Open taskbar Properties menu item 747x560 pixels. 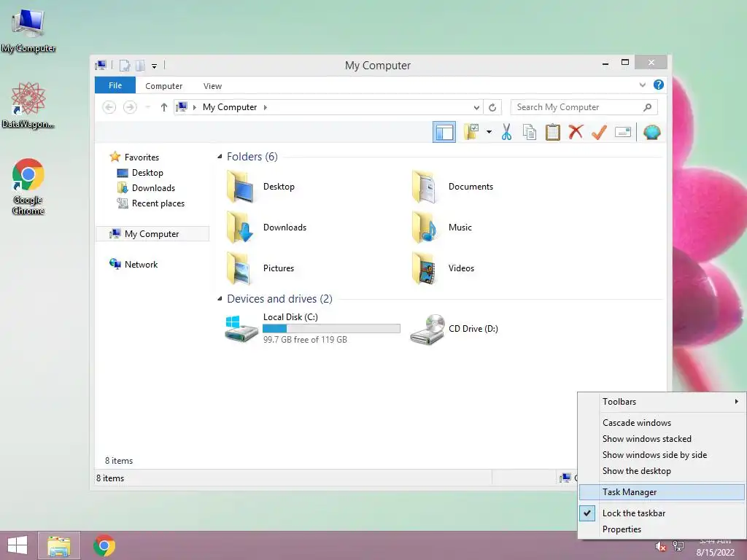pyautogui.click(x=662, y=529)
